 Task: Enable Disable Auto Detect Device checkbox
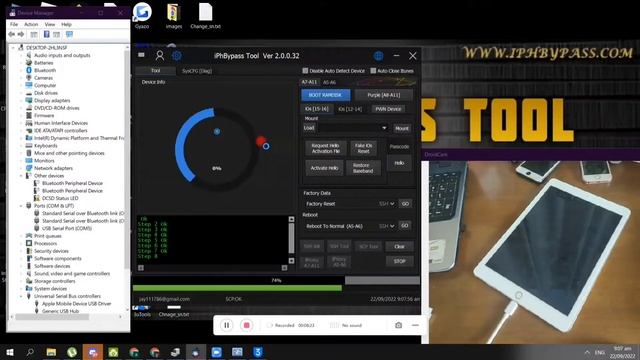click(305, 71)
